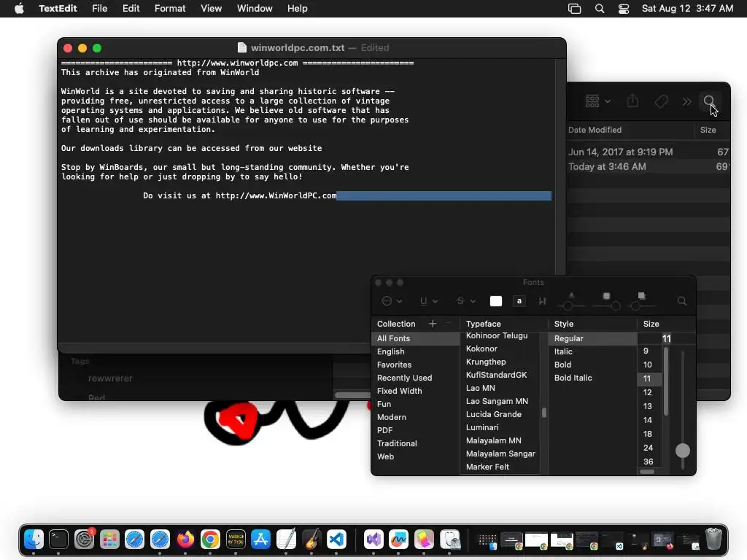Select the Web collection
The height and width of the screenshot is (560, 747).
pos(415,456)
